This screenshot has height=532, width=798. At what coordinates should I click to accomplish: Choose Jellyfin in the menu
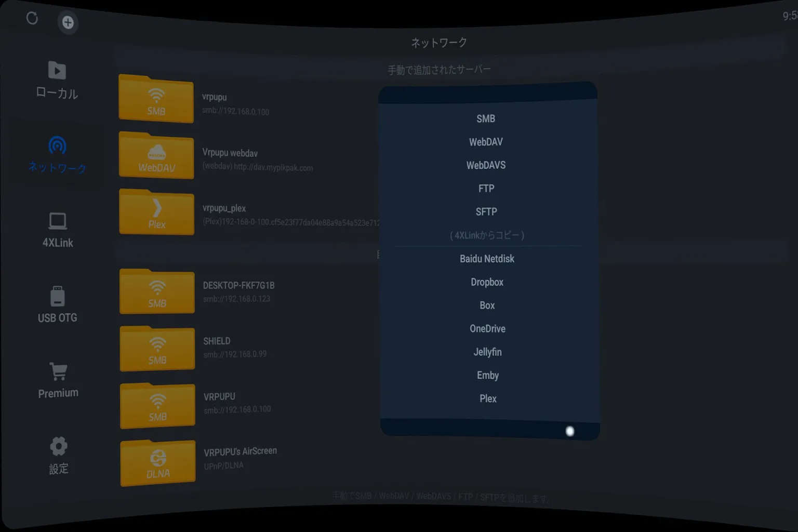coord(487,352)
